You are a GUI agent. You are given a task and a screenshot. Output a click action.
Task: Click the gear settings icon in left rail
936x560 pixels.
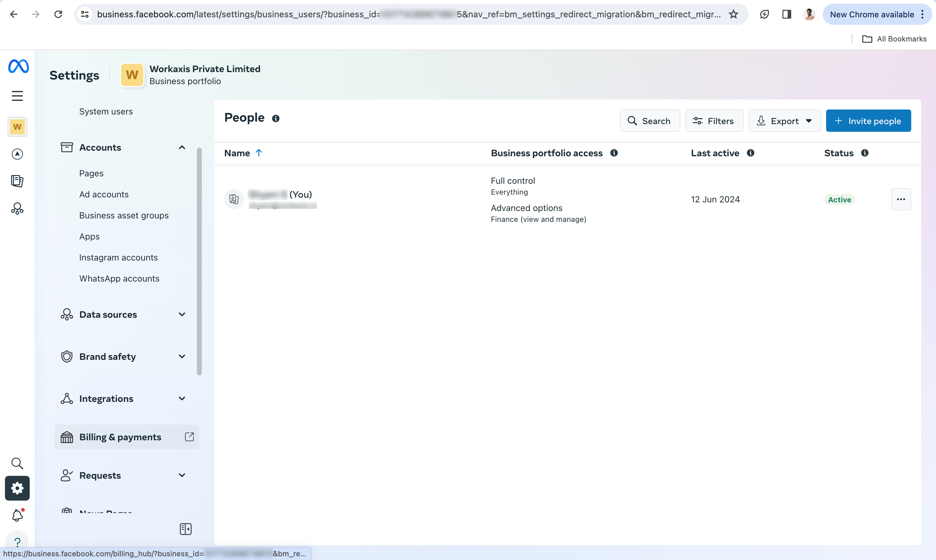[x=17, y=488]
